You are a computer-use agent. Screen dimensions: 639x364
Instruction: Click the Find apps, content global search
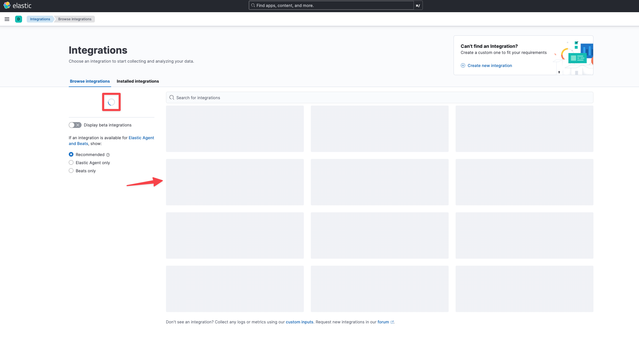click(x=331, y=6)
